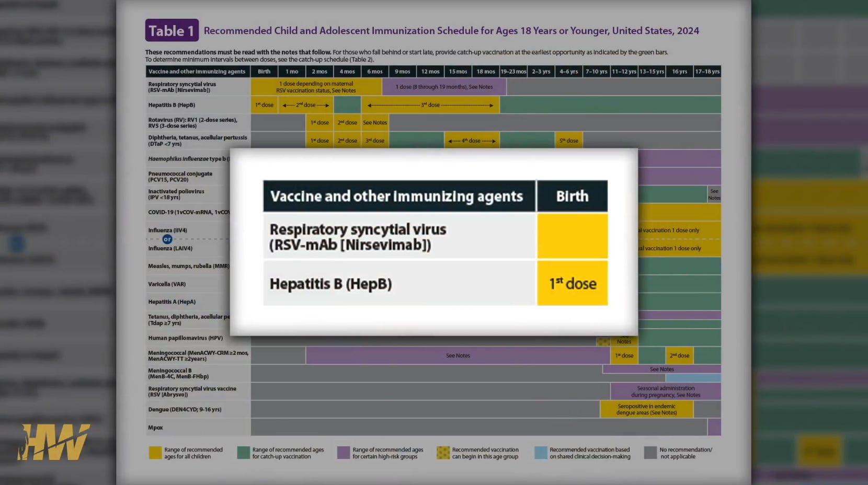Viewport: 868px width, 485px height.
Task: Click the '9 mos' column header
Action: tap(403, 72)
